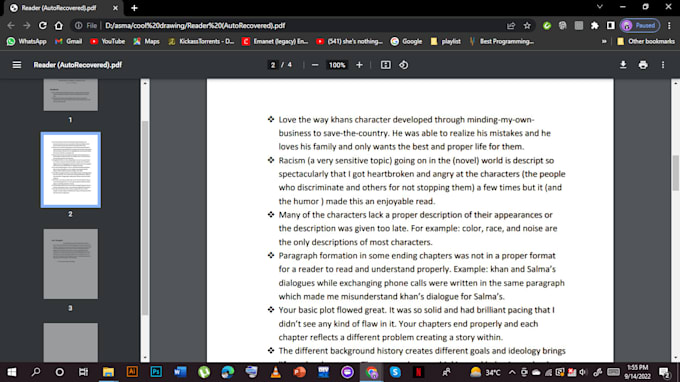
Task: Open Skype from the taskbar
Action: coord(395,372)
